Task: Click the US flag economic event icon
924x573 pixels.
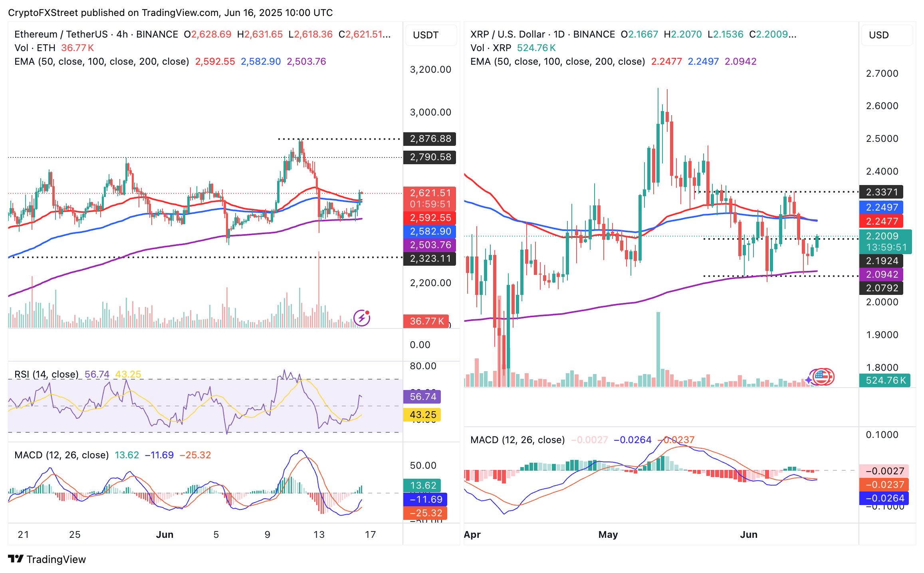Action: coord(822,376)
